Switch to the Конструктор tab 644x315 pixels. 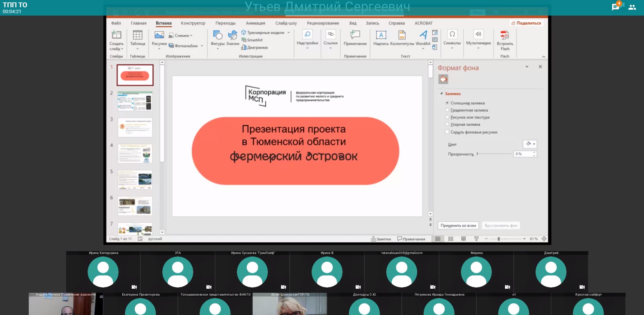click(193, 23)
